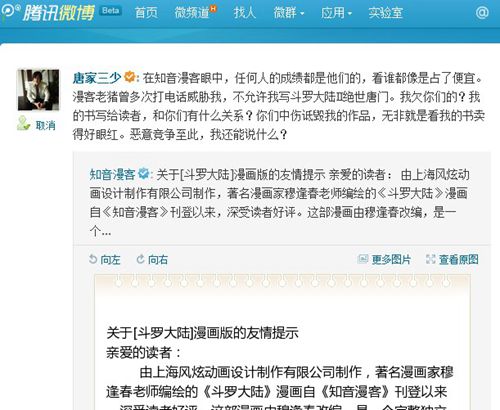This screenshot has height=410, width=500.
Task: Open 知音漫客 profile link
Action: pyautogui.click(x=112, y=174)
